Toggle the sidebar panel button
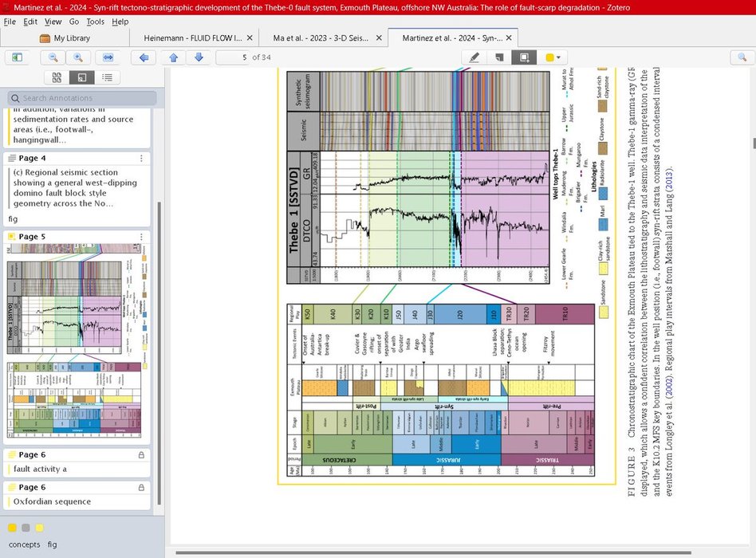 (x=18, y=57)
